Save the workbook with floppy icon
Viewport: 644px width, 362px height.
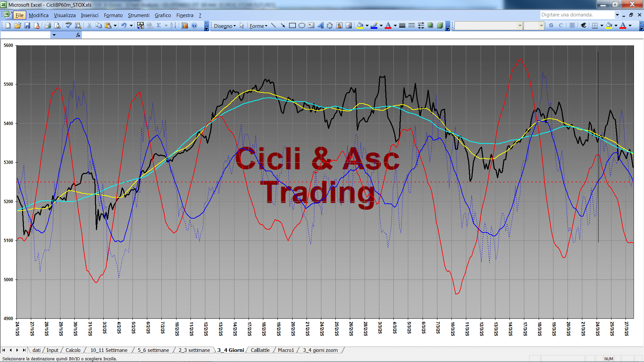click(x=27, y=25)
